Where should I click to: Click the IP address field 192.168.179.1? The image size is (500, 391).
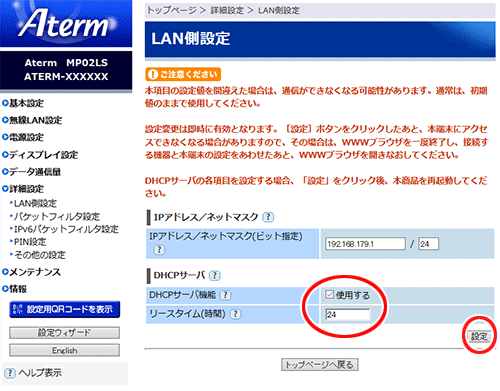point(365,244)
